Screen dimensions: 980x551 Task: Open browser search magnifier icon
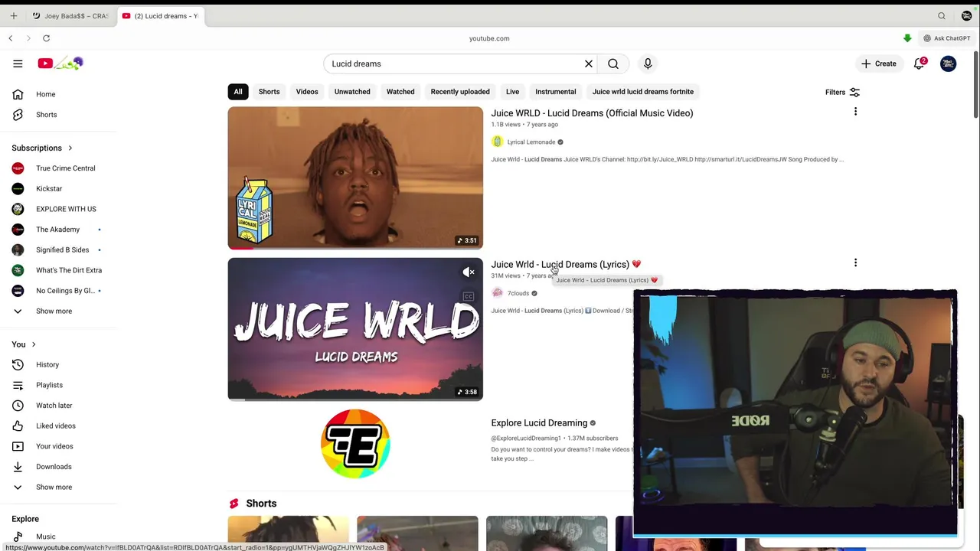(942, 15)
